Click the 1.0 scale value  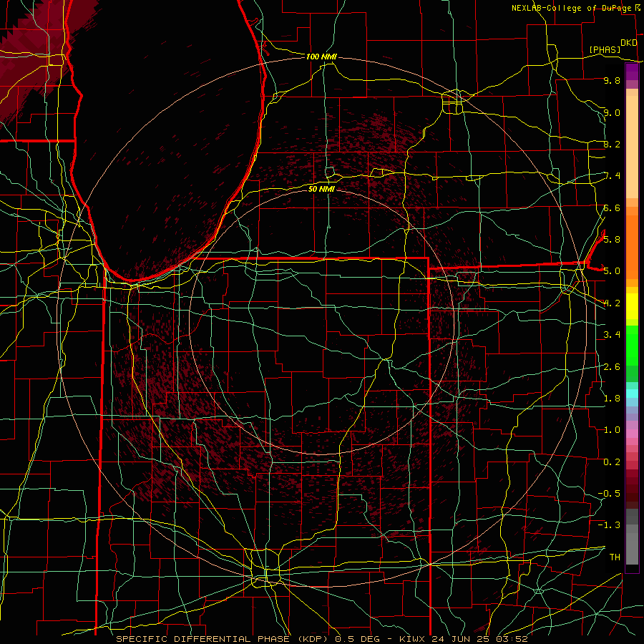612,430
